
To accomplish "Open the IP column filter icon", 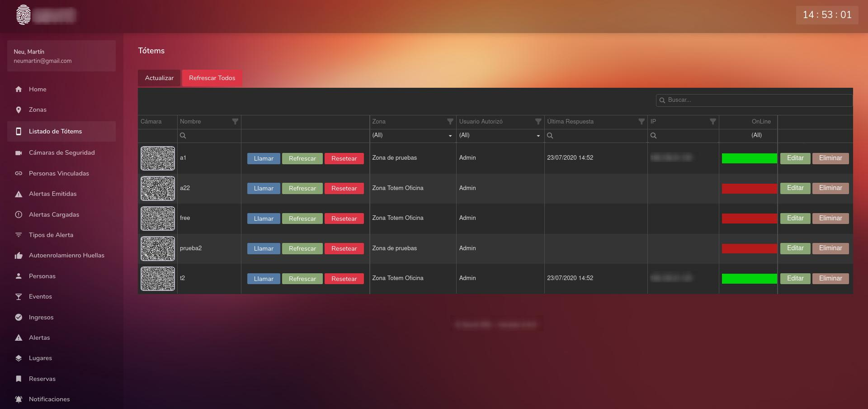I will [712, 122].
